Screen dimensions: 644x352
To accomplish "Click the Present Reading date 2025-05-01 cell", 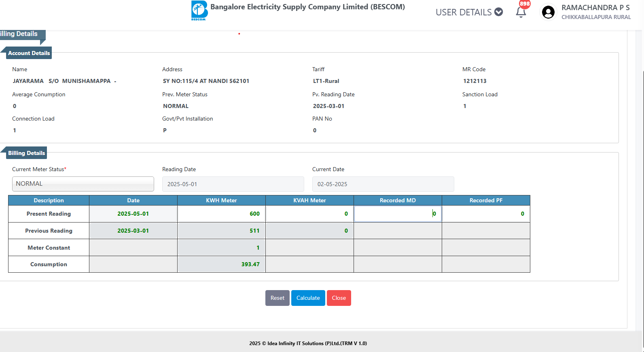I will (133, 214).
